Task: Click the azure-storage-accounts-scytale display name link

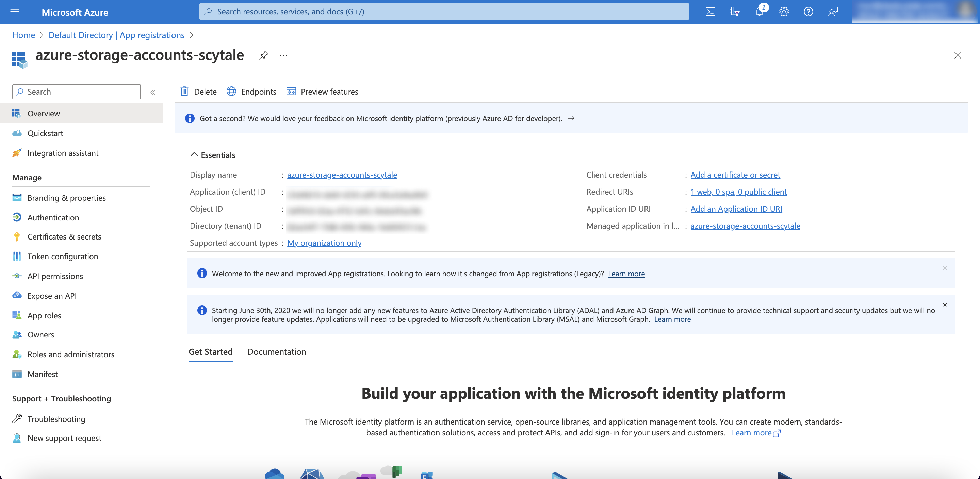Action: (342, 175)
